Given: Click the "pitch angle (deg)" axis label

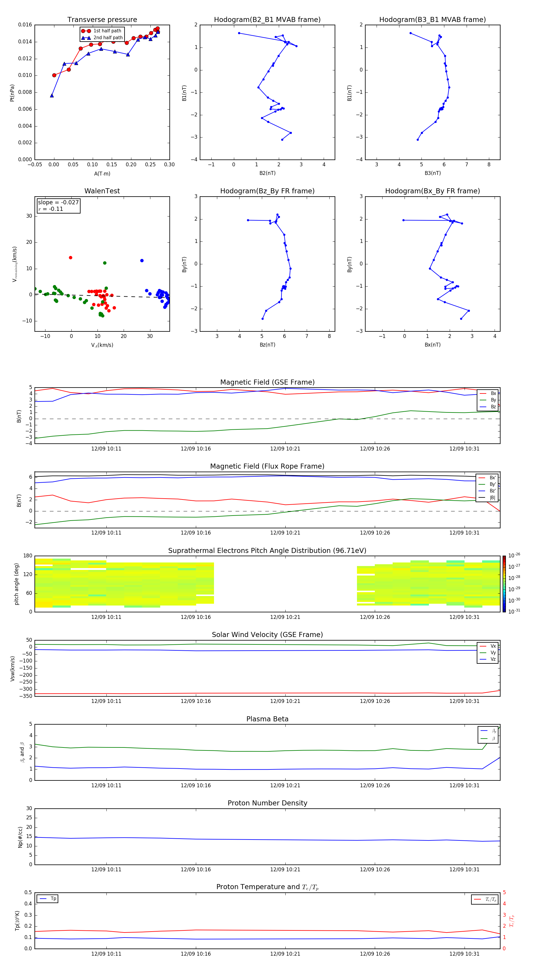Looking at the screenshot, I should click(16, 584).
